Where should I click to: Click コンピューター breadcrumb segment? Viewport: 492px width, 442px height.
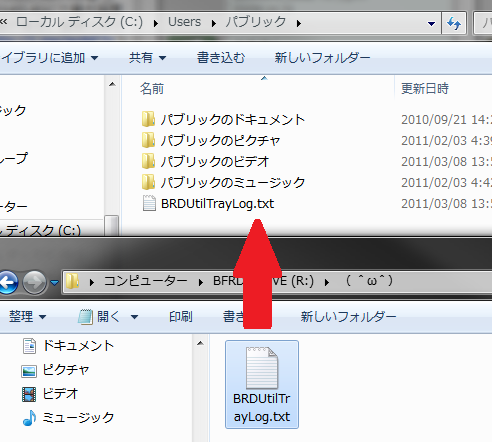coord(146,281)
